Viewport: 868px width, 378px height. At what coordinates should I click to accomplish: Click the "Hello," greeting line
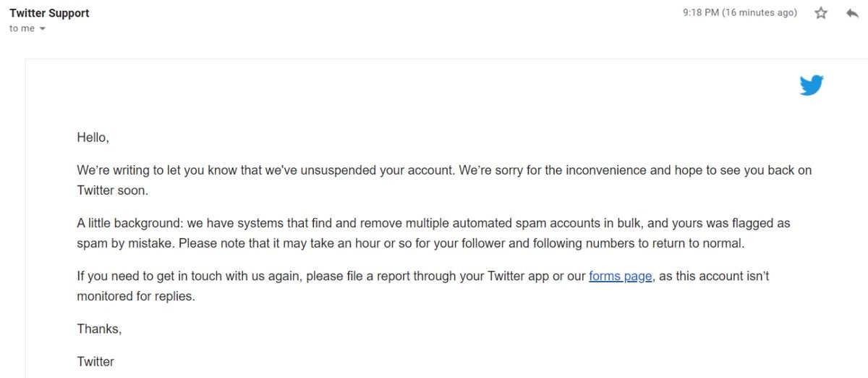93,137
